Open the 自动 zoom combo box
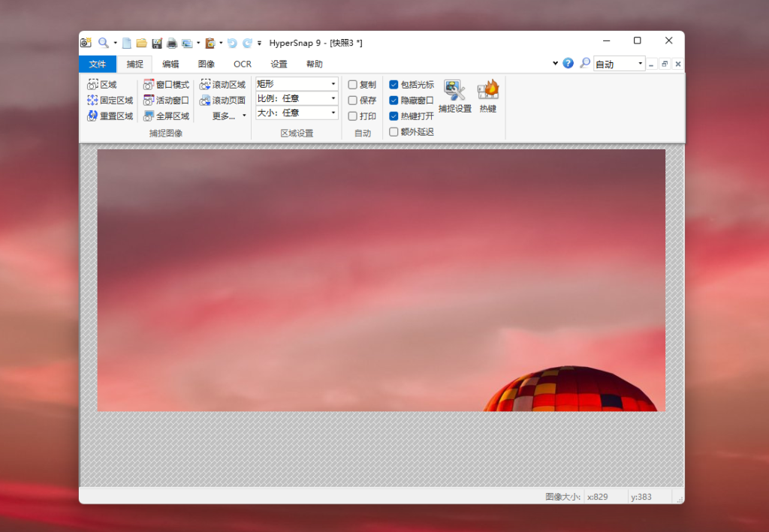The width and height of the screenshot is (769, 532). click(x=619, y=65)
